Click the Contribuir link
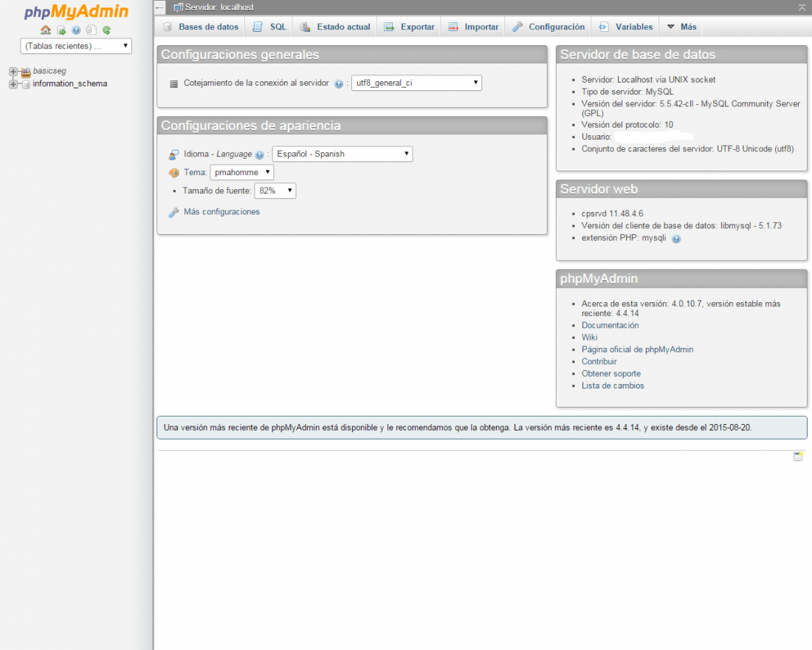This screenshot has width=812, height=650. tap(599, 362)
